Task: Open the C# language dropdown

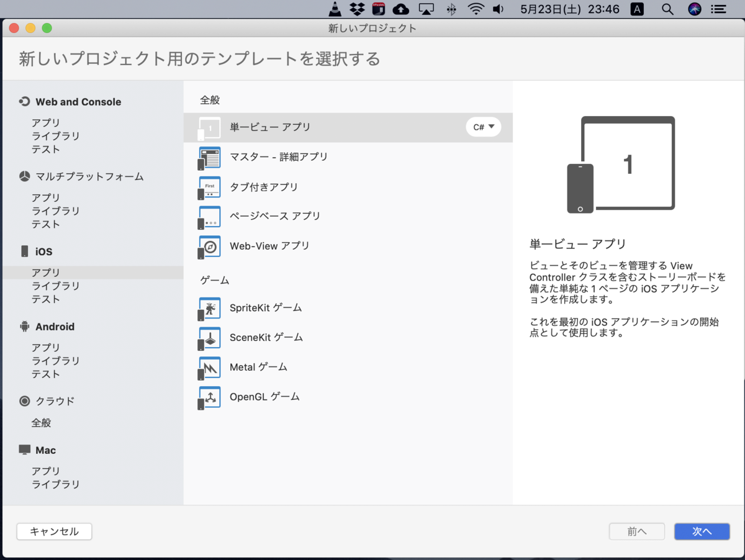Action: 483,127
